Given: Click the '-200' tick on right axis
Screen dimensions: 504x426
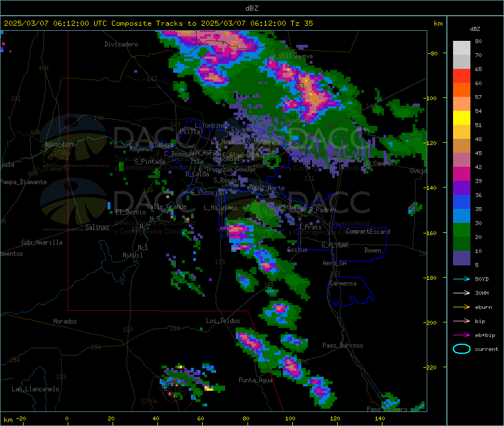Looking at the screenshot, I should pos(431,322).
